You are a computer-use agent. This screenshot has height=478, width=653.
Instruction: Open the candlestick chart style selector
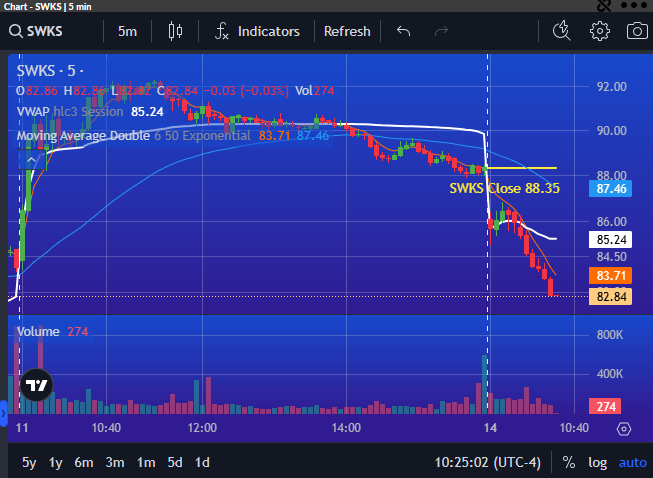pyautogui.click(x=175, y=31)
